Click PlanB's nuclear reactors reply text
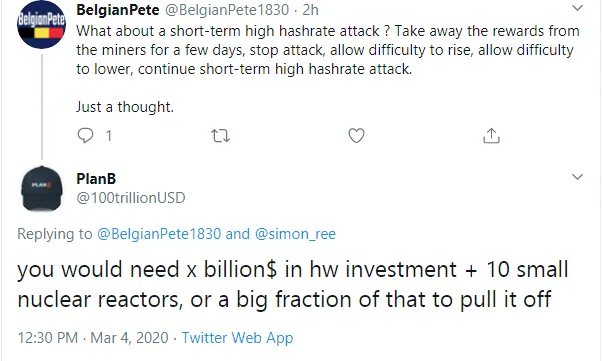The image size is (602, 361). (293, 284)
